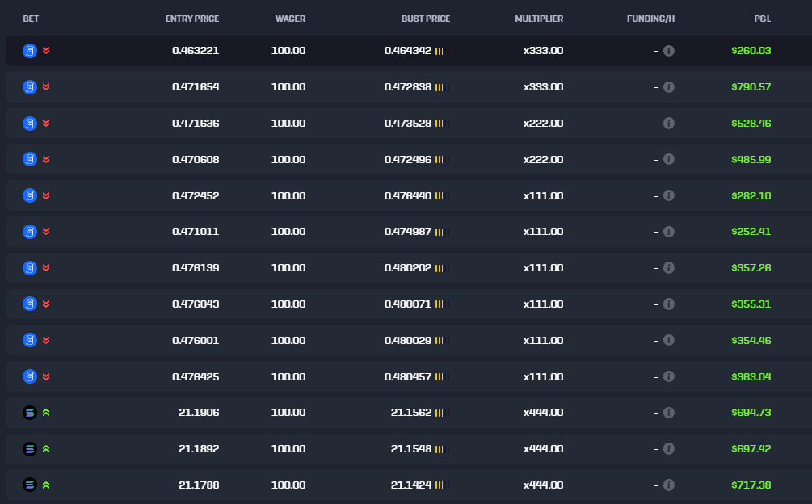Screen dimensions: 812x504
Task: Select the entry price 0.476001
Action: point(196,340)
